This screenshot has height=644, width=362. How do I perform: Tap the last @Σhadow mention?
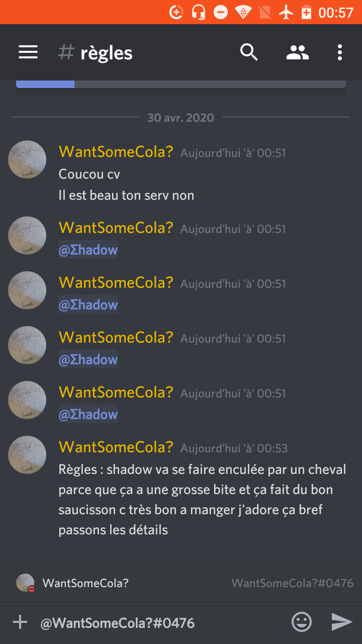point(88,415)
